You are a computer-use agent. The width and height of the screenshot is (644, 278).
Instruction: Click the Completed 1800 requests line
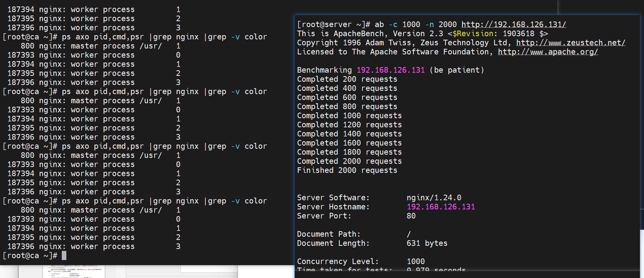(x=349, y=152)
